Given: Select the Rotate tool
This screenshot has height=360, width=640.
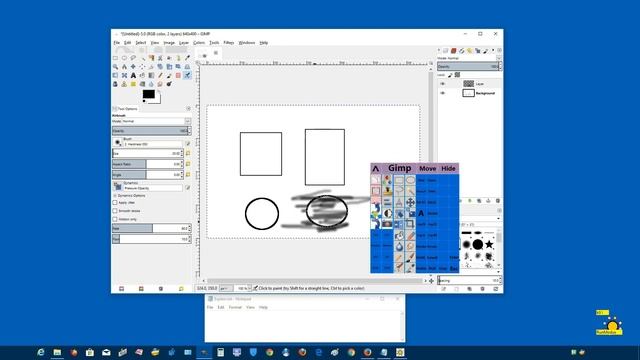Looking at the screenshot, I should (x=160, y=67).
